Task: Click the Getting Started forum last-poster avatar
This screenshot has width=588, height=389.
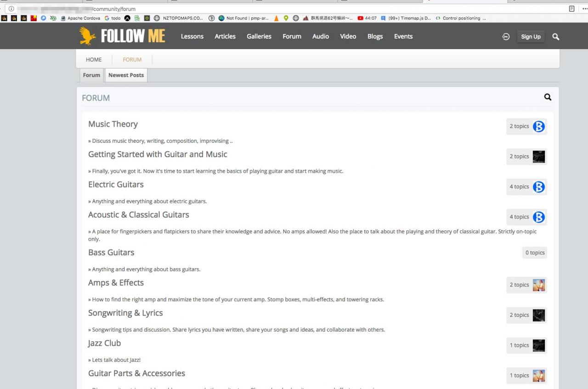Action: (539, 157)
